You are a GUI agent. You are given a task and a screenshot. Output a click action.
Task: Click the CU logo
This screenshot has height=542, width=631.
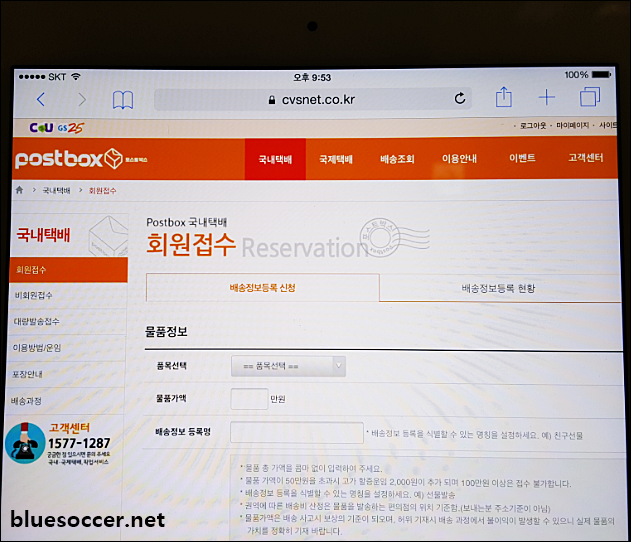pos(41,128)
